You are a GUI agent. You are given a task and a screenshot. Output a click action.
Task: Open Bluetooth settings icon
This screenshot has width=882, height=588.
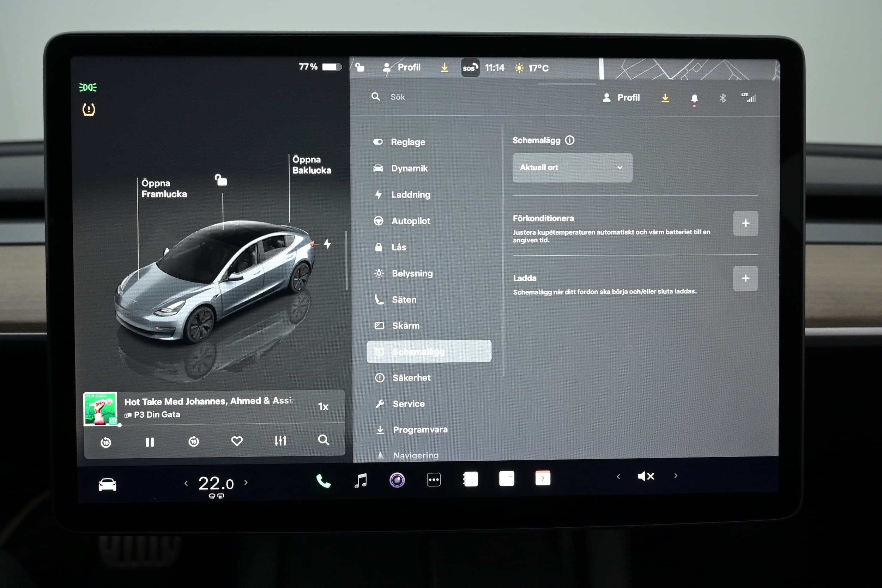(722, 98)
